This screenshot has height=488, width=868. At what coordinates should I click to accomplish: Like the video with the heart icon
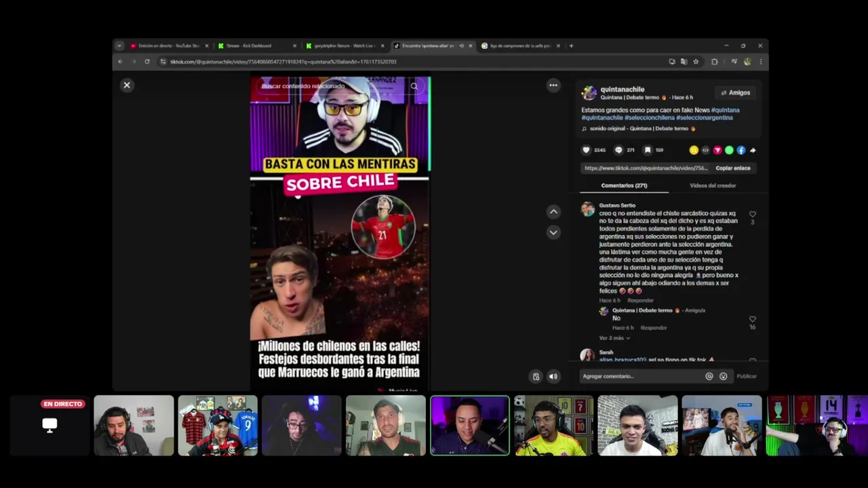[587, 150]
